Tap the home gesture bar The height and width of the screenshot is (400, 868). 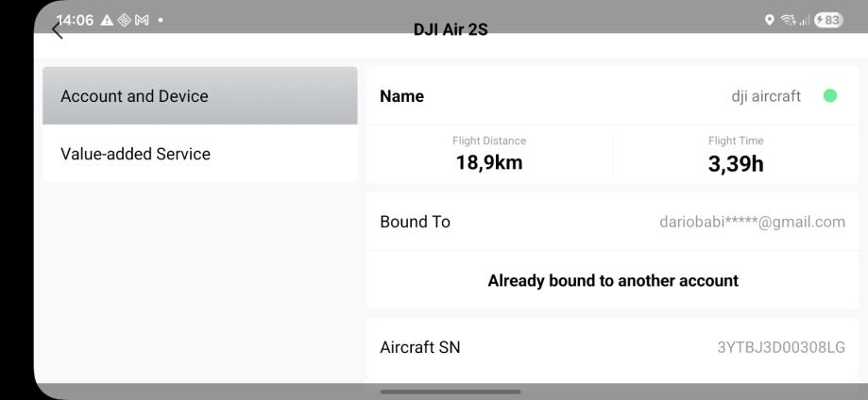451,392
